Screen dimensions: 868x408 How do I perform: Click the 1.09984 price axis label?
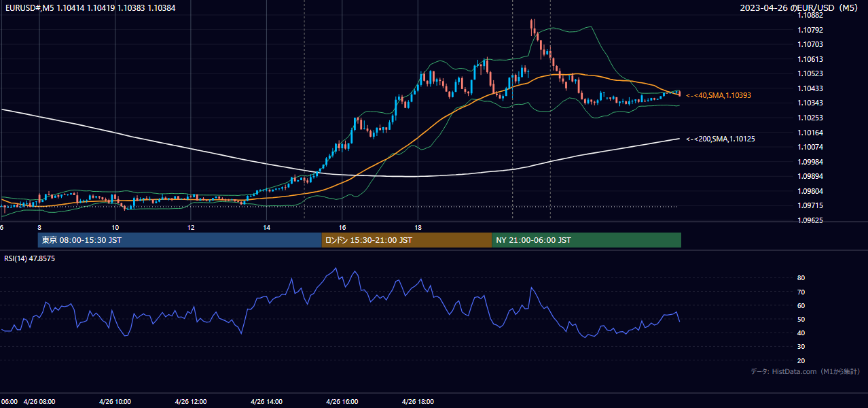click(x=810, y=162)
